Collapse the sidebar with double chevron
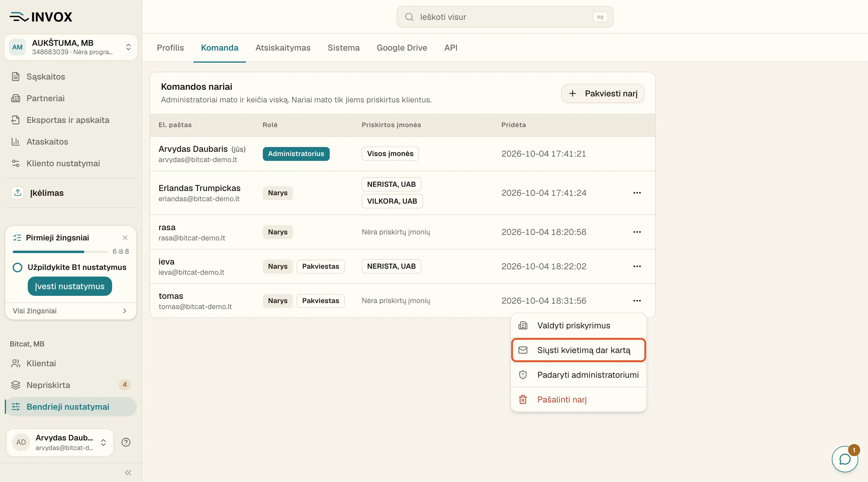 (128, 473)
